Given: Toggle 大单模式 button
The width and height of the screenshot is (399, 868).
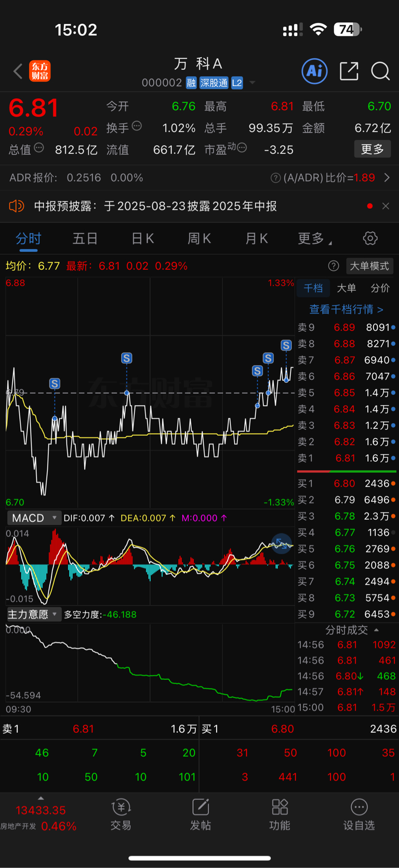Looking at the screenshot, I should 369,266.
